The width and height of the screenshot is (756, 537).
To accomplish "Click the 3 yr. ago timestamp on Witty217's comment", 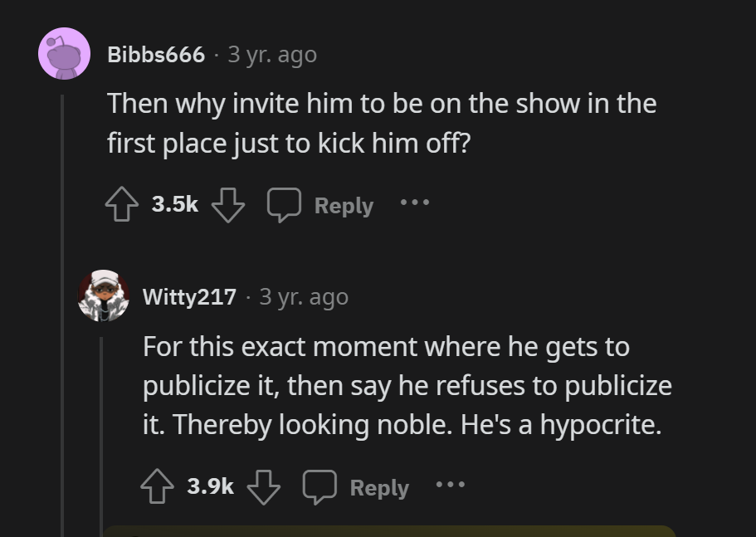I will pos(303,297).
